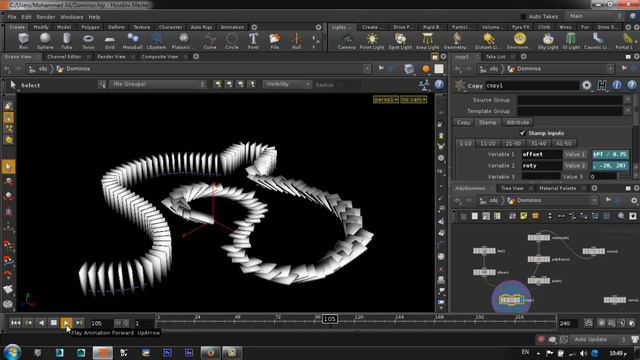
Task: Select the Circle shelf tool
Action: [x=232, y=41]
